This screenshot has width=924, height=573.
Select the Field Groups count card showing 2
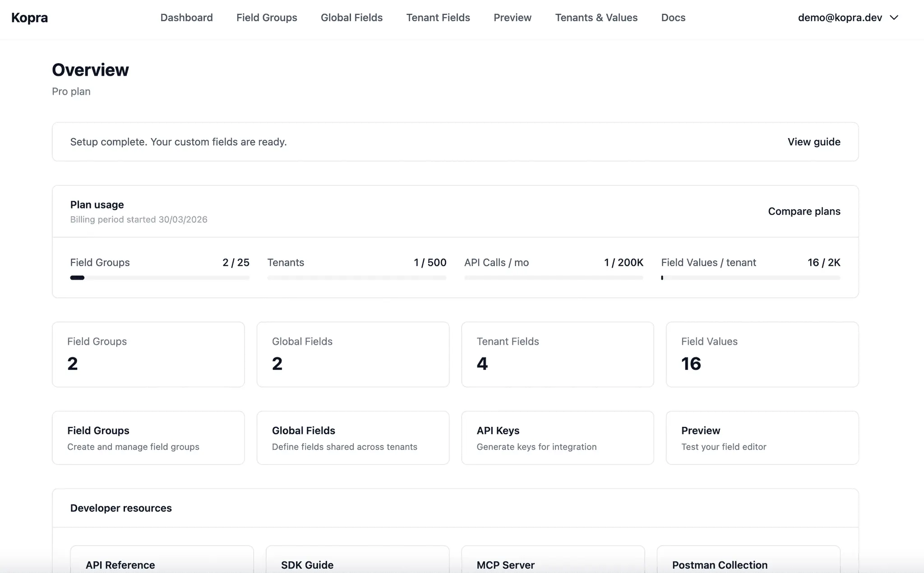click(x=148, y=354)
